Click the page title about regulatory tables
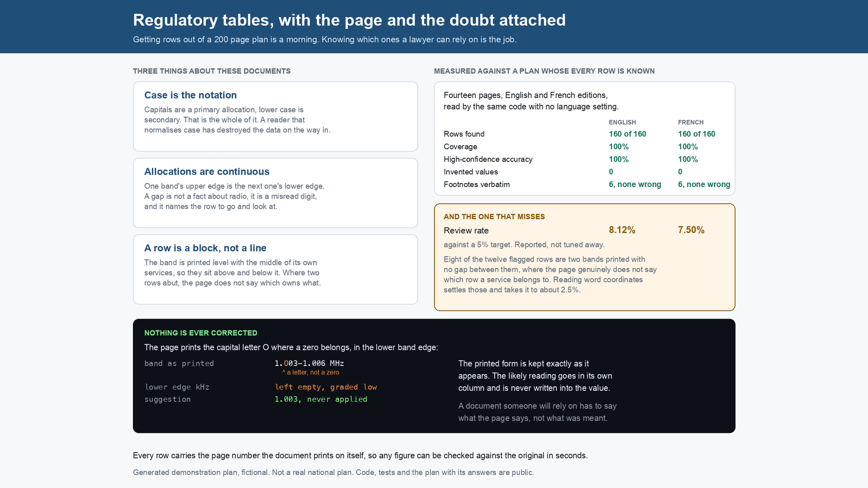The image size is (868, 488). [x=349, y=20]
